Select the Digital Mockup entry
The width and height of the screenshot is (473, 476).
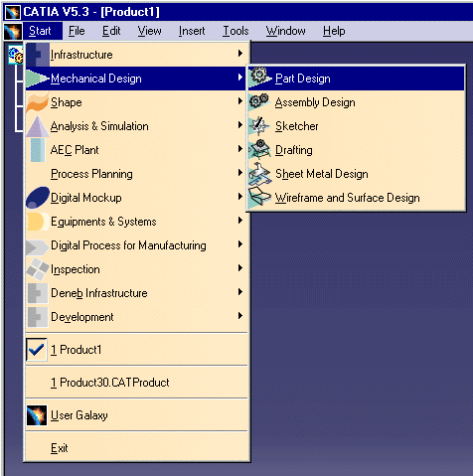136,198
